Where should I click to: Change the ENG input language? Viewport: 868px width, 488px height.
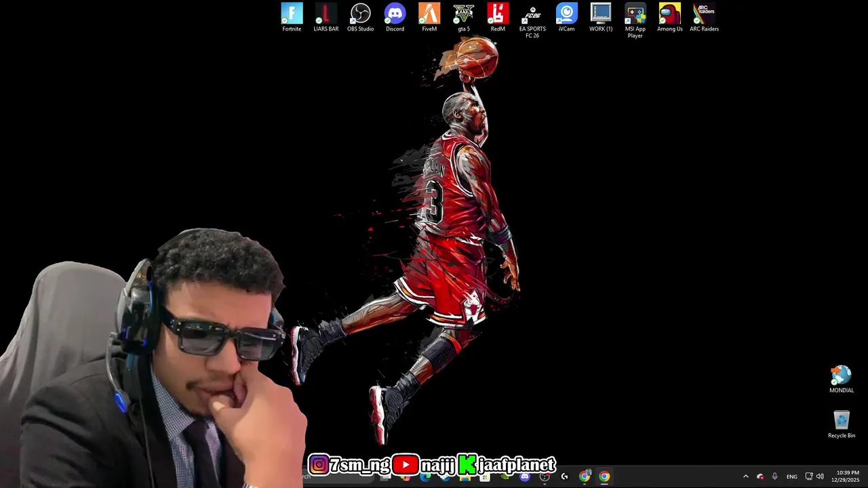(x=791, y=476)
